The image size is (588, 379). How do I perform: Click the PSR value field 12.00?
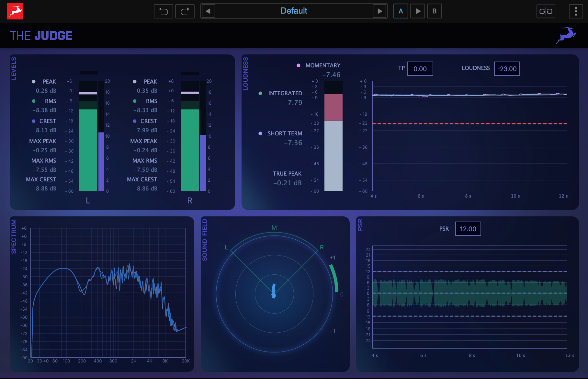tap(468, 229)
